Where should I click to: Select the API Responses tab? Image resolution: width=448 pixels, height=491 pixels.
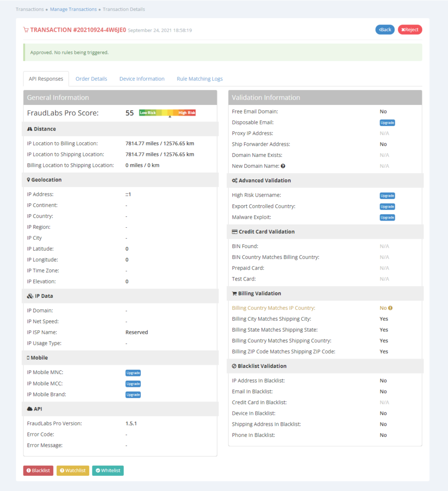pyautogui.click(x=46, y=79)
